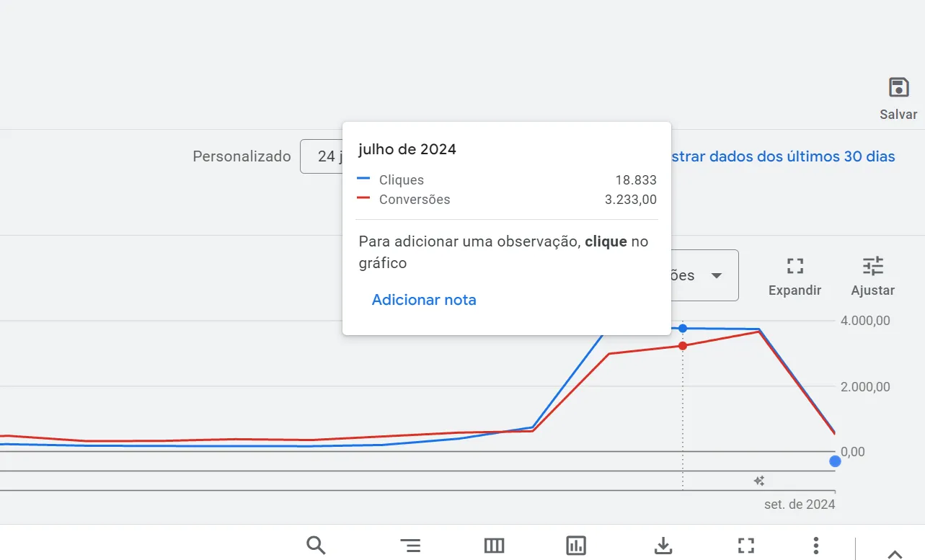Screen dimensions: 925x560
Task: Click the sparkle icon below the chart
Action: click(x=759, y=481)
